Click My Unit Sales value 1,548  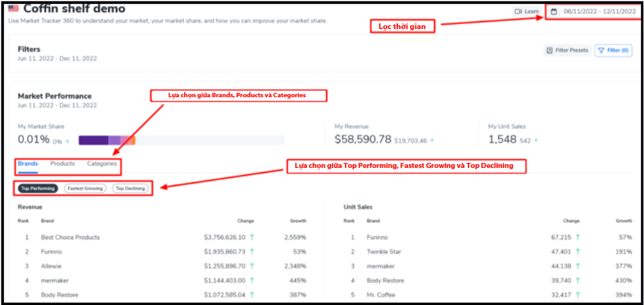pyautogui.click(x=502, y=140)
